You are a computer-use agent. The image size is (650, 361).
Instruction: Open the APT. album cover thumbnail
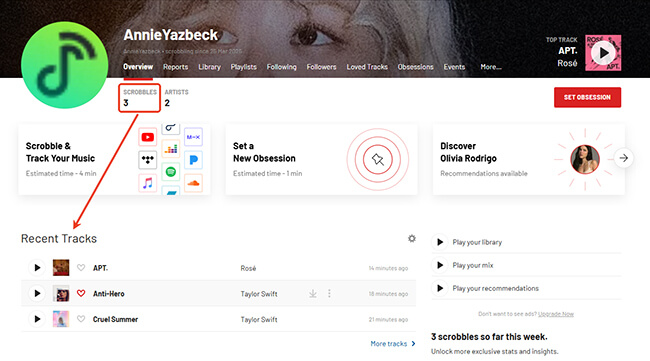tap(61, 268)
